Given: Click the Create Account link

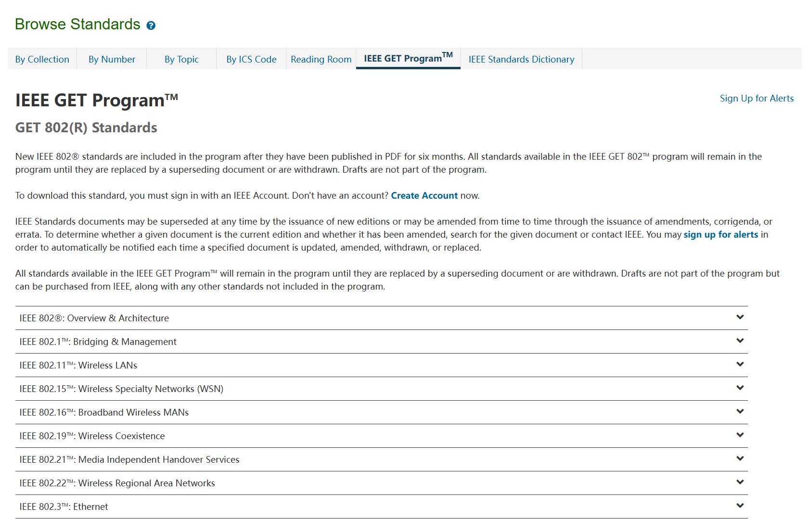Looking at the screenshot, I should click(x=424, y=195).
